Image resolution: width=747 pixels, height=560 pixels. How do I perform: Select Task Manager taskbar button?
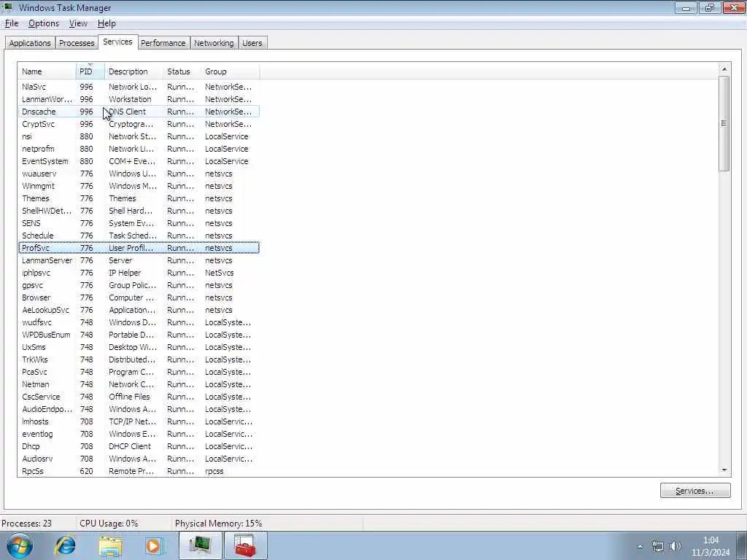[200, 545]
